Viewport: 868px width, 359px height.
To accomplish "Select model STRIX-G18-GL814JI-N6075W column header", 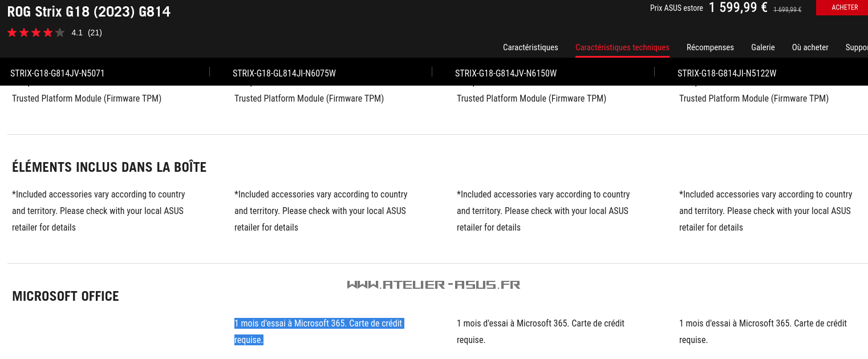I will click(284, 73).
